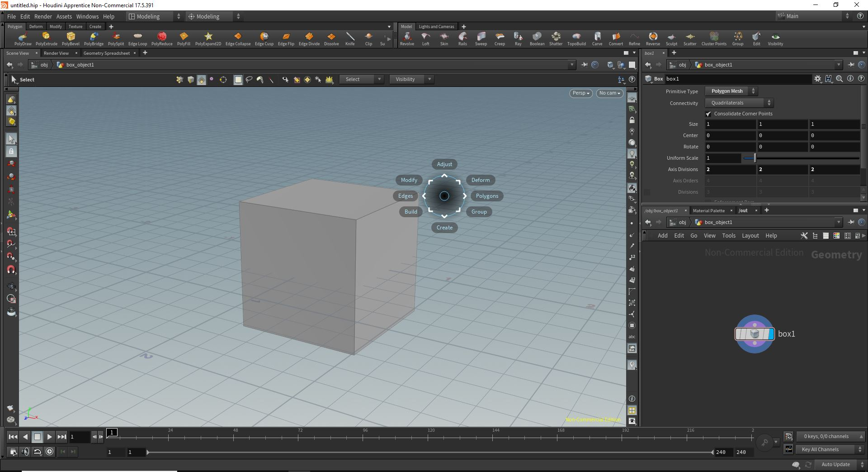Screen dimensions: 868x472
Task: Toggle the viewport lock camera icon
Action: coord(632,120)
